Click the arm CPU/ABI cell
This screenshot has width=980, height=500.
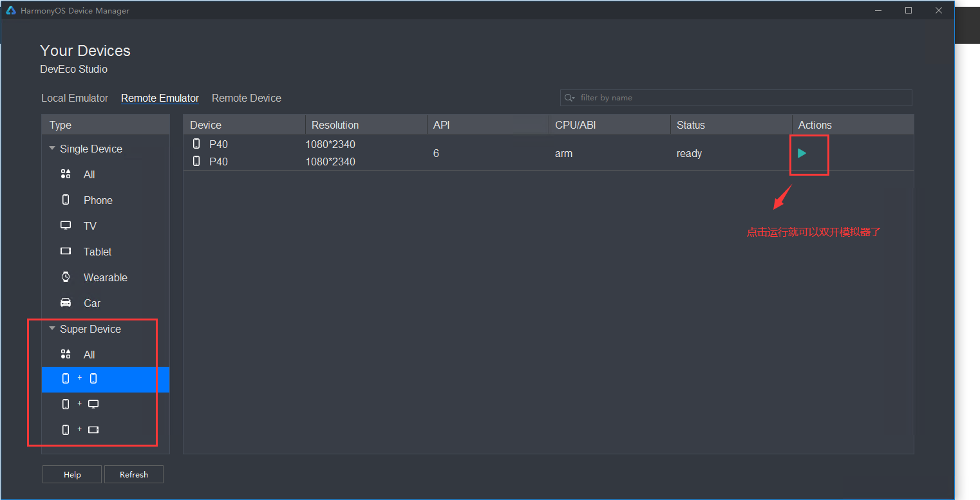[563, 154]
